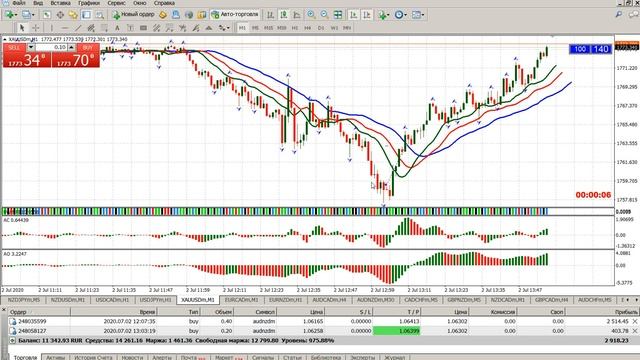The image size is (640, 360).
Task: Click the red SELL 1773.34 button
Action: pyautogui.click(x=27, y=60)
